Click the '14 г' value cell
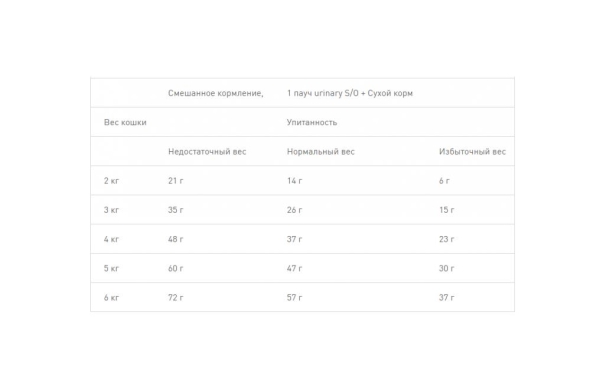The height and width of the screenshot is (374, 600). tap(294, 181)
